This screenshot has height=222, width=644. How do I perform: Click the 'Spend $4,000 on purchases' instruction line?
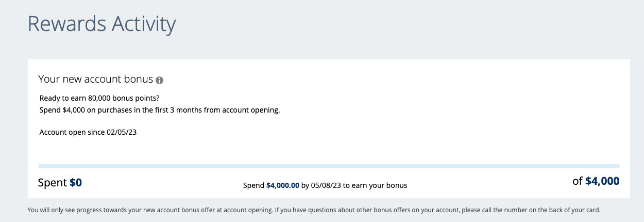(x=160, y=110)
